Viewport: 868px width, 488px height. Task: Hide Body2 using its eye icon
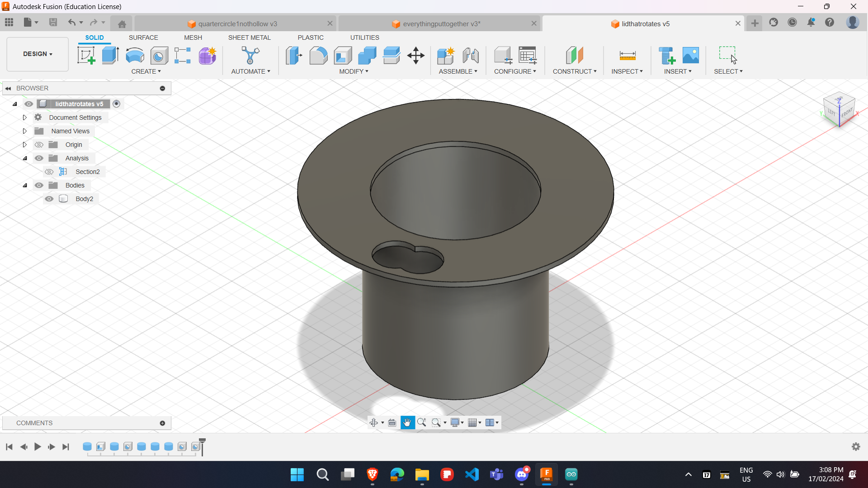coord(49,199)
